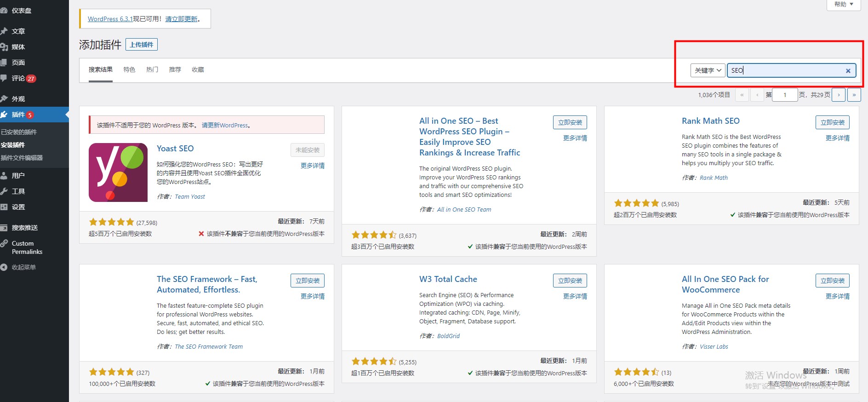Click the 页面 pages icon
868x402 pixels.
4,63
